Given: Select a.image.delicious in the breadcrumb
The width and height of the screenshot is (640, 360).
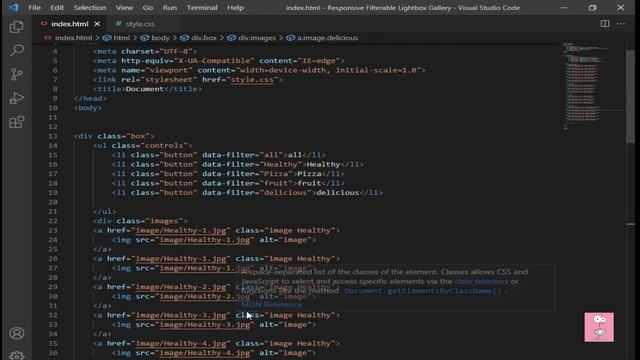Looking at the screenshot, I should (327, 38).
